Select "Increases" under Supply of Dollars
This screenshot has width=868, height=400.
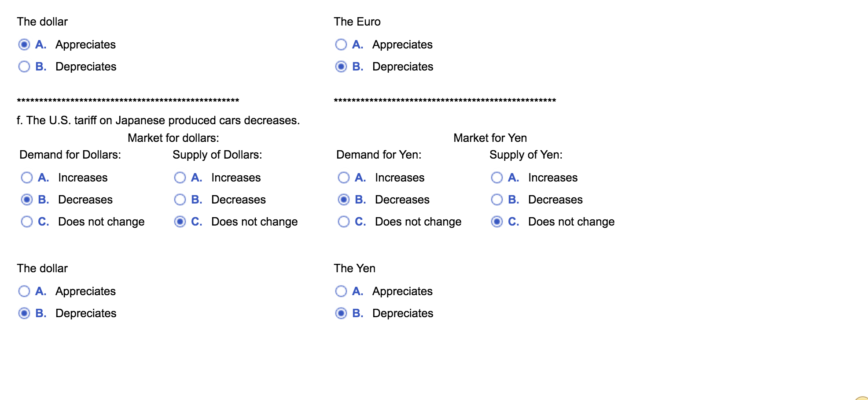(180, 178)
